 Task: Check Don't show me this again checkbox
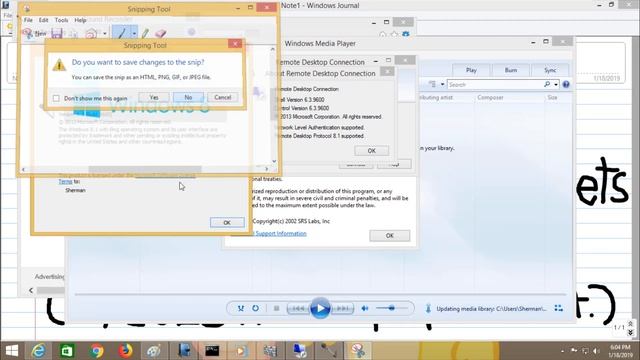coord(56,98)
